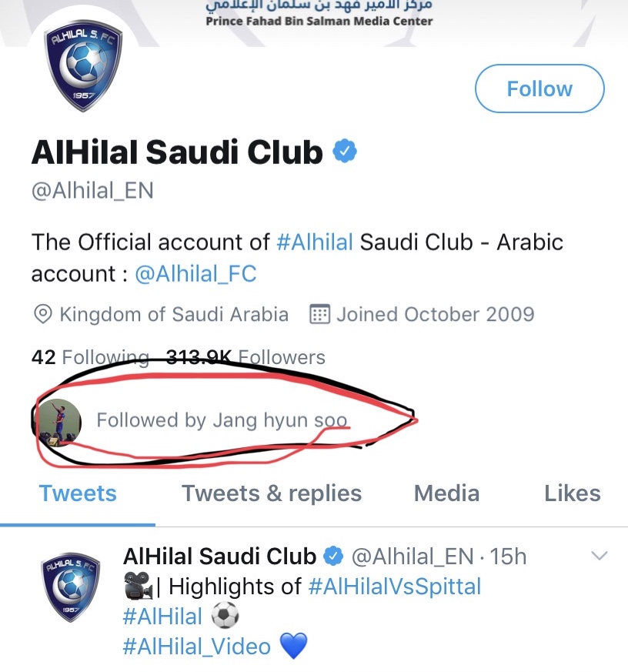Open the #AlHilal_Video hashtag
The image size is (628, 672).
tap(196, 646)
